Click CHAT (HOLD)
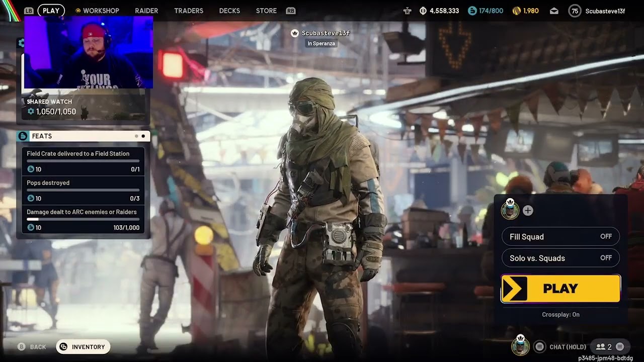This screenshot has width=644, height=362. coord(568,347)
